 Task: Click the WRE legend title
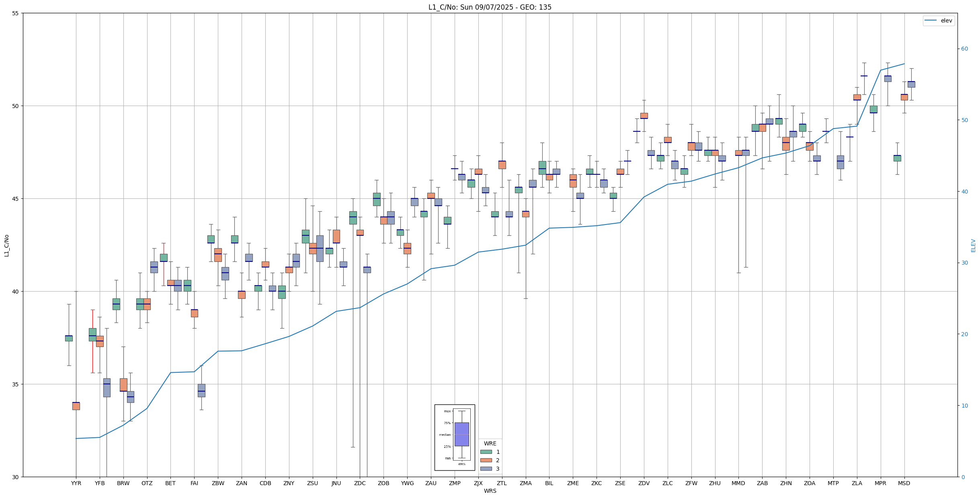(x=490, y=443)
